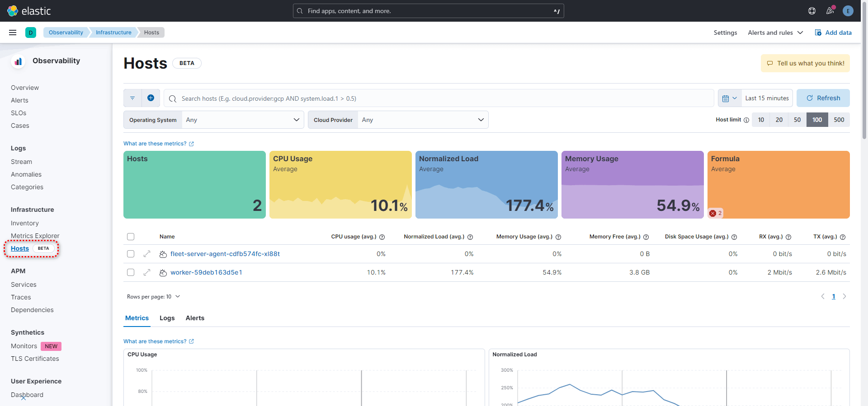
Task: Click Memory Free column help icon
Action: click(x=646, y=237)
